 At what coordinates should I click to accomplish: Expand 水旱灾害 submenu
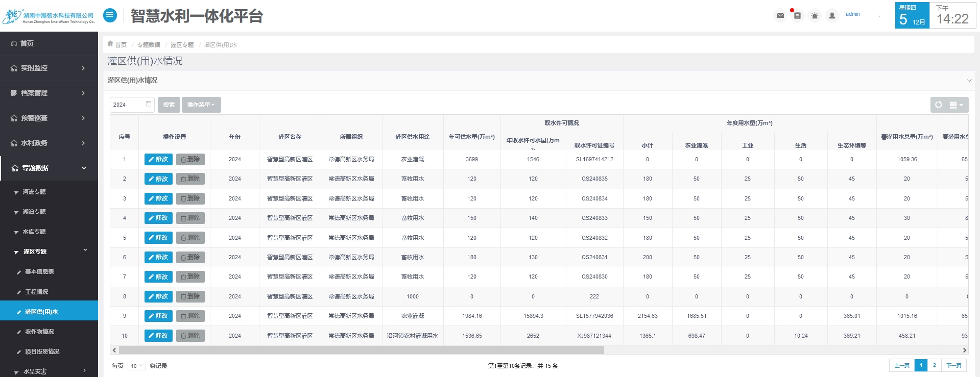pos(49,371)
